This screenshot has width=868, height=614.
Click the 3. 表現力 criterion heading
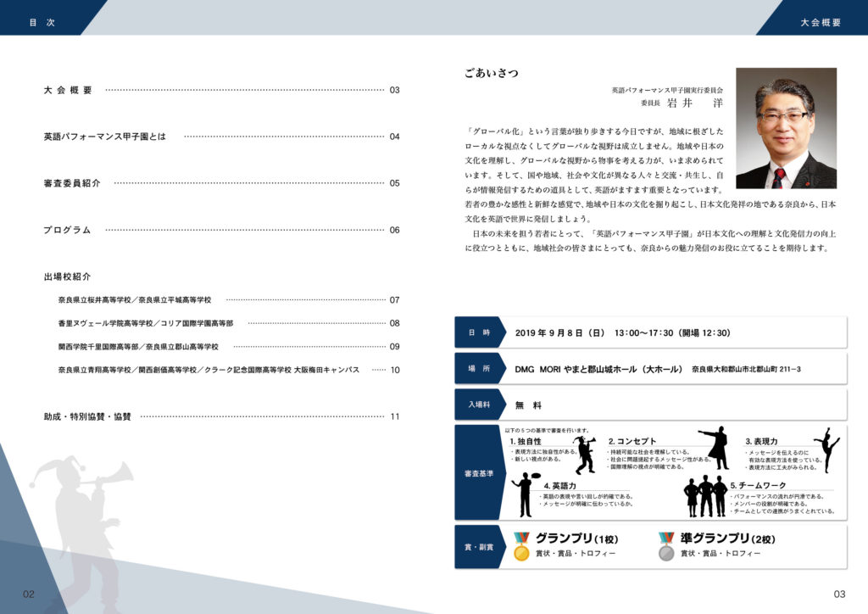pyautogui.click(x=761, y=441)
